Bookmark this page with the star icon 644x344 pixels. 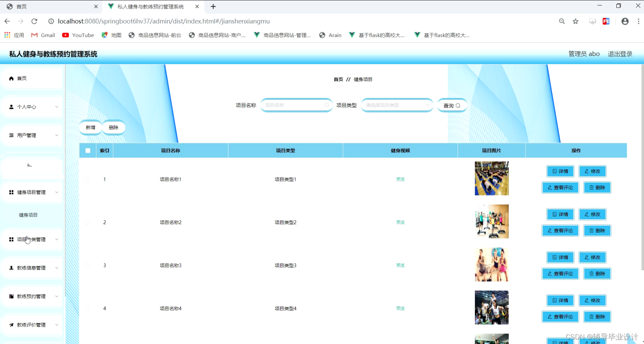point(576,21)
